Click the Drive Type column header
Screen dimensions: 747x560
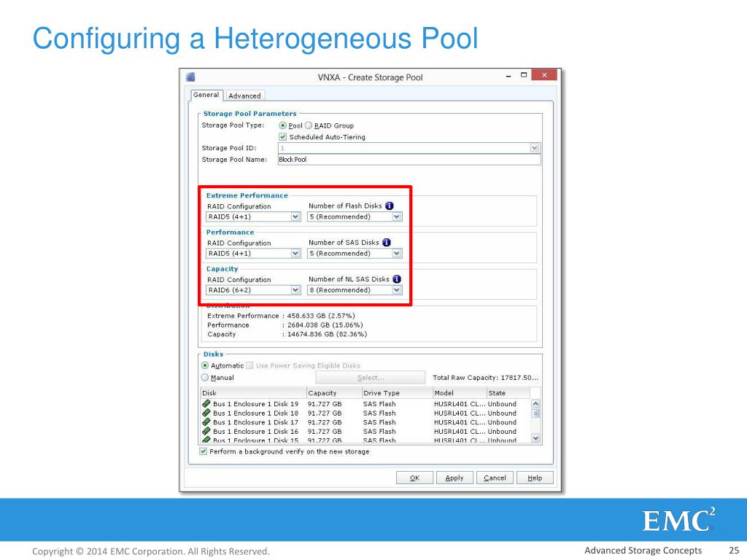[398, 393]
